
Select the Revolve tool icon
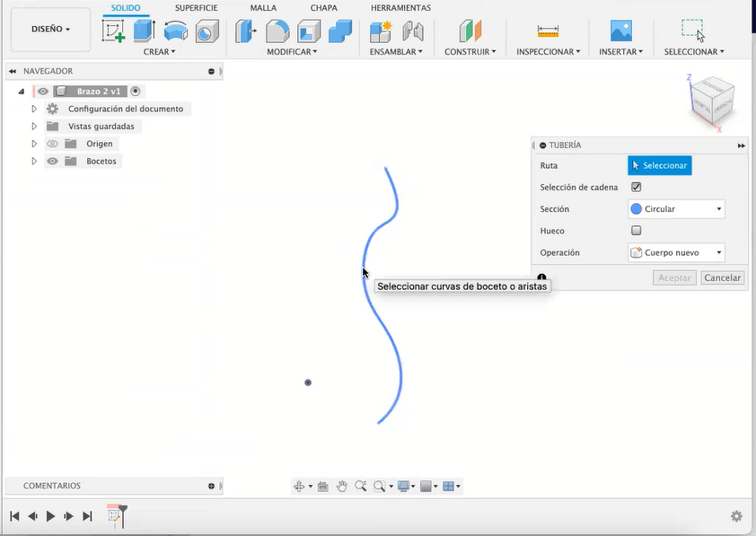(175, 31)
